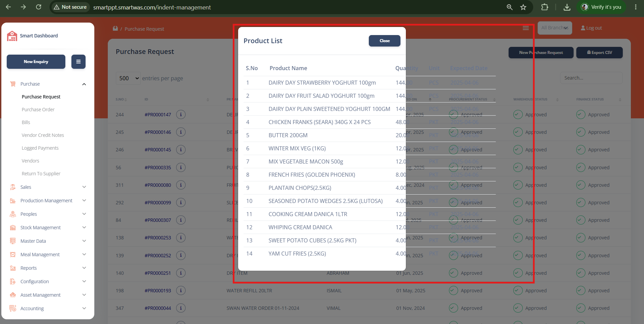Open Vendor Credit Notes submenu item

coord(43,135)
